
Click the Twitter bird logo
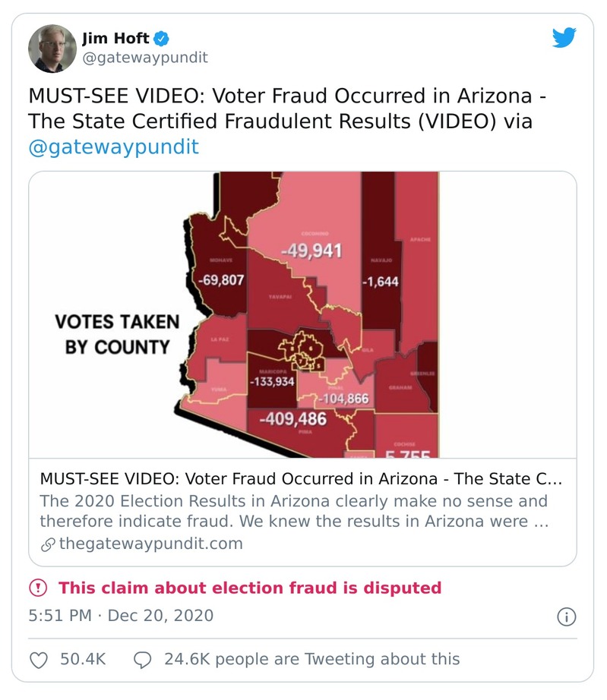564,38
